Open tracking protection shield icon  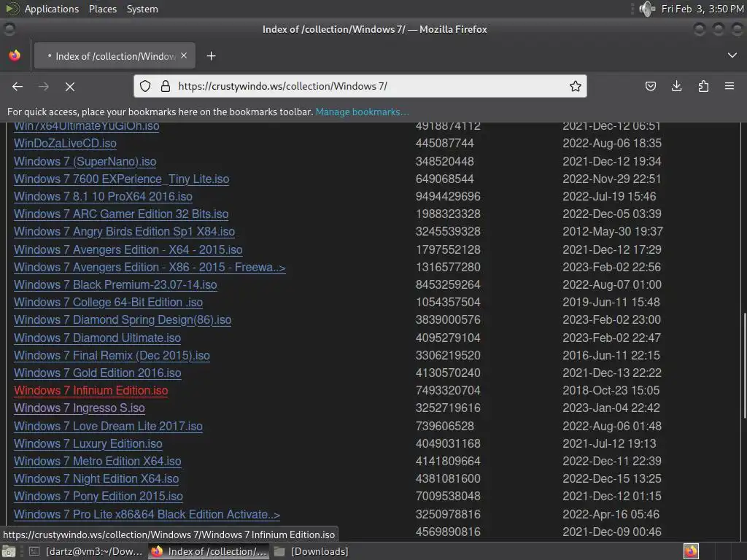145,86
